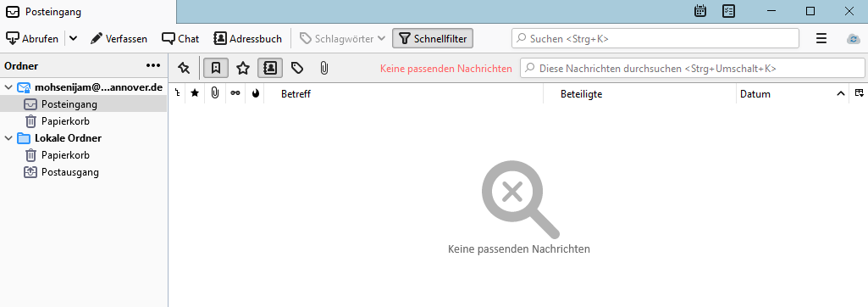This screenshot has height=307, width=868.
Task: Click the sync cloud icon
Action: 854,39
